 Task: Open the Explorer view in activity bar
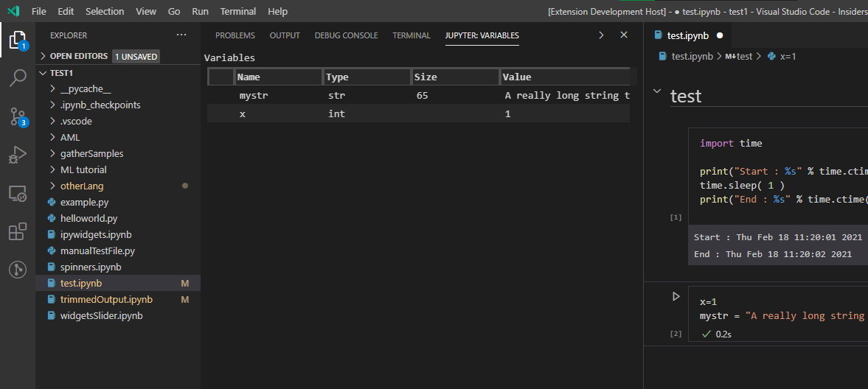[x=18, y=40]
